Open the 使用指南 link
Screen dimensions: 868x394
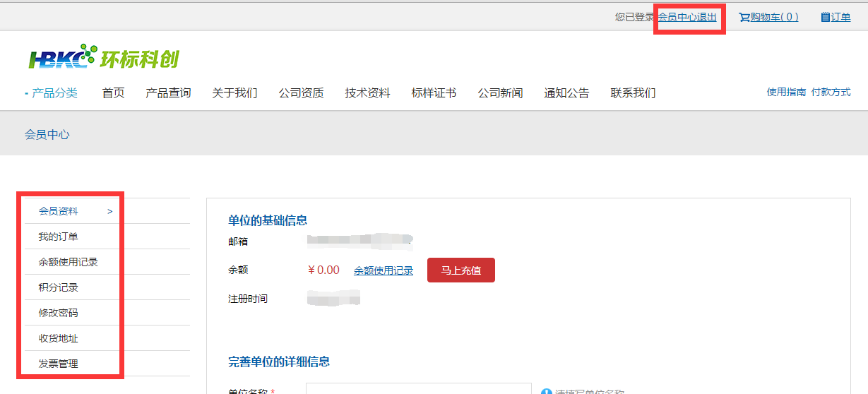pos(786,92)
